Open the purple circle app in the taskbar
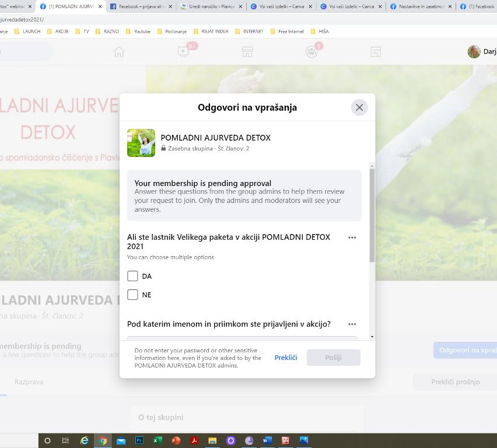 (x=231, y=440)
